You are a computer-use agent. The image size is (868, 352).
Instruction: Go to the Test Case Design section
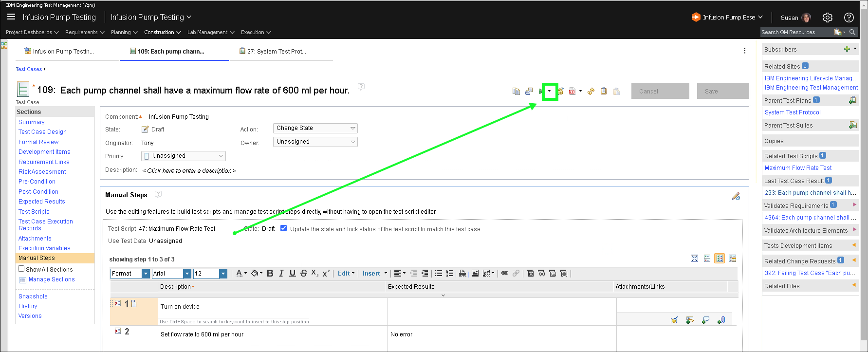point(42,132)
